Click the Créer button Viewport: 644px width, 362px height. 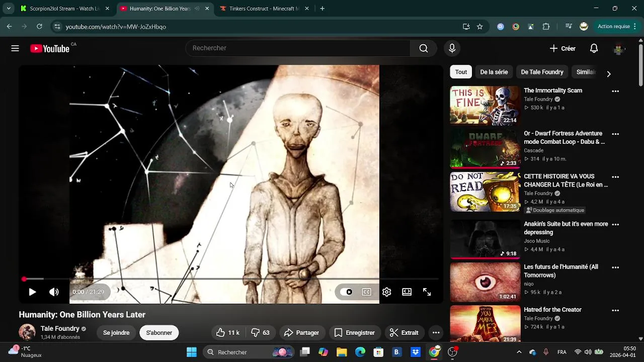pyautogui.click(x=562, y=48)
